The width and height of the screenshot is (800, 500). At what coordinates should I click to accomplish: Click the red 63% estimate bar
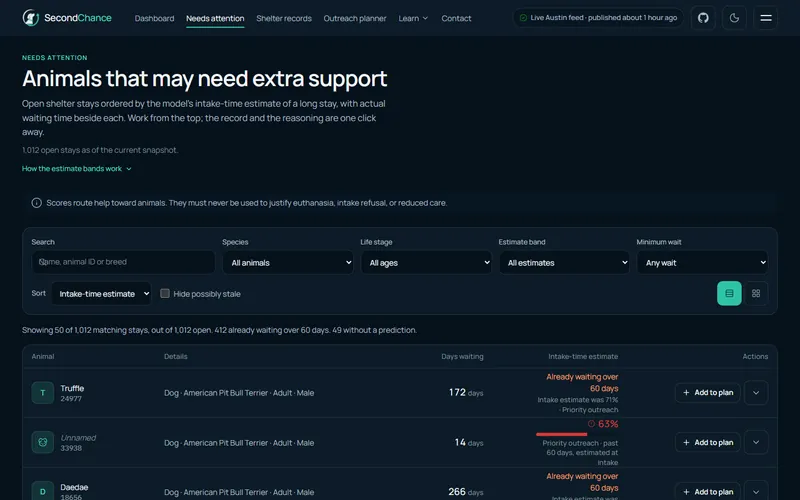(561, 434)
